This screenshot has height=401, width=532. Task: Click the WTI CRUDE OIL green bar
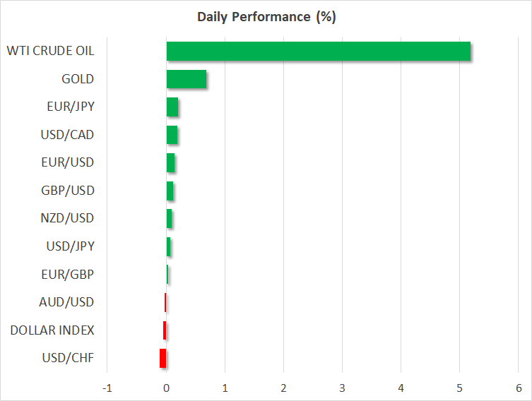318,52
